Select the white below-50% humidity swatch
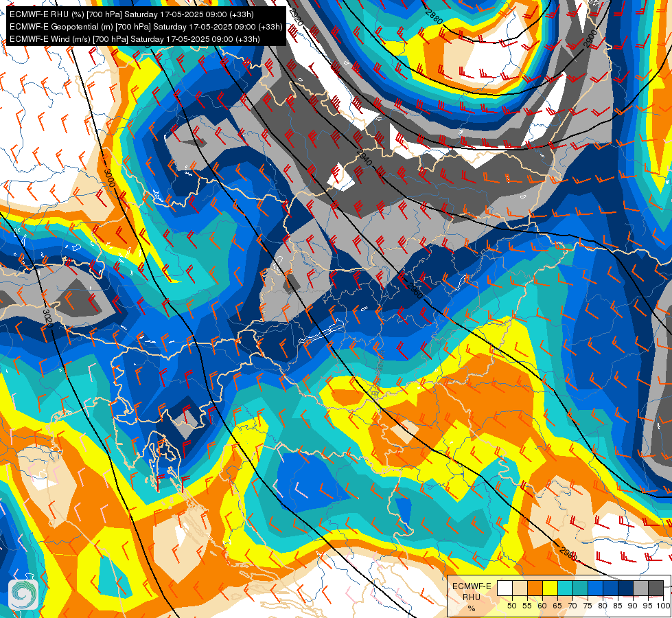The height and width of the screenshot is (618, 672). 505,588
